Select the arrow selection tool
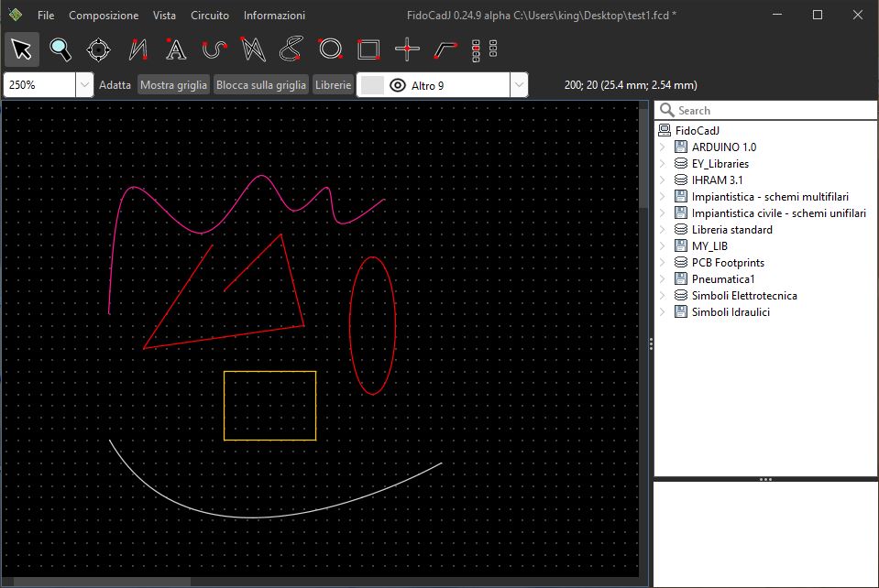 point(22,49)
